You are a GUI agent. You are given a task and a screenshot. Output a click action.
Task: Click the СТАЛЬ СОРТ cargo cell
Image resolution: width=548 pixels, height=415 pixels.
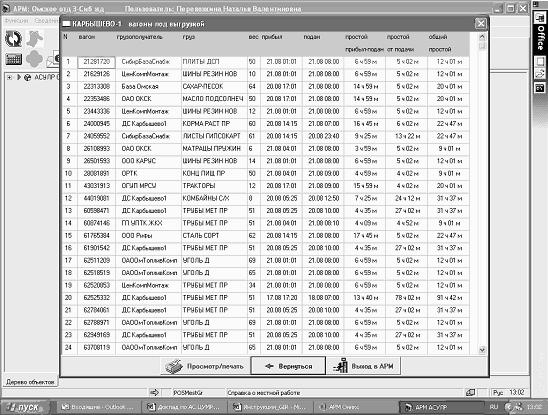click(214, 236)
